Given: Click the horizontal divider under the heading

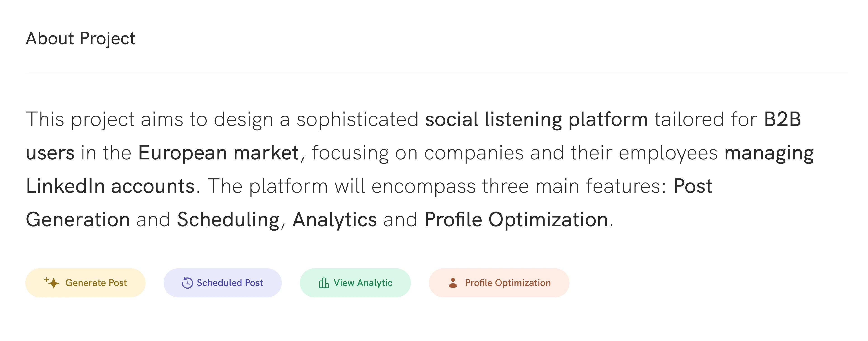Looking at the screenshot, I should [x=436, y=73].
